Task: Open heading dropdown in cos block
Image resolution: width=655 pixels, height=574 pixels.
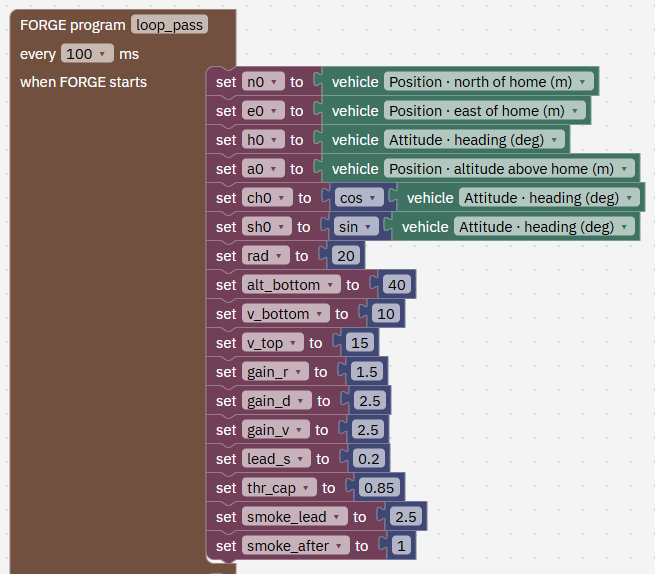Action: [x=549, y=198]
